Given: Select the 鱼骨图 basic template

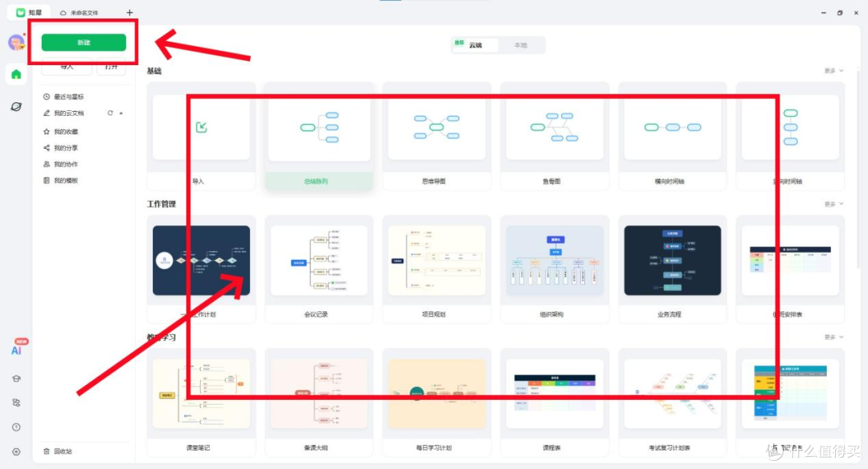Looking at the screenshot, I should pos(555,137).
